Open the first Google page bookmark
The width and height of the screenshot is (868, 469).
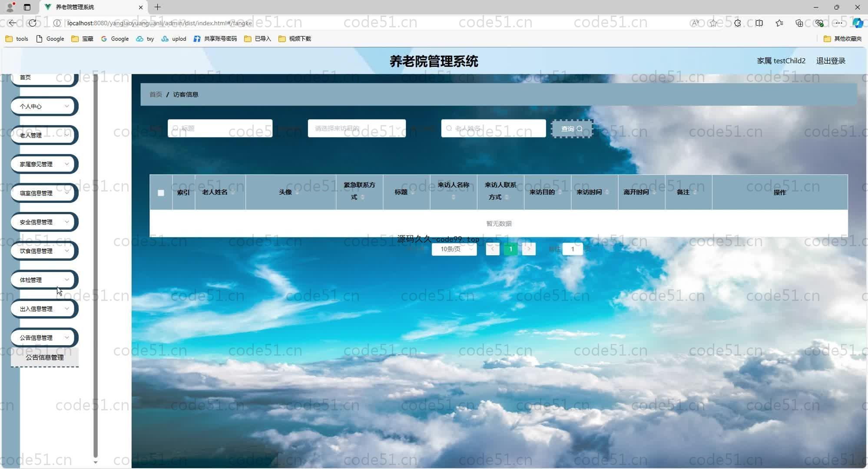click(x=50, y=39)
